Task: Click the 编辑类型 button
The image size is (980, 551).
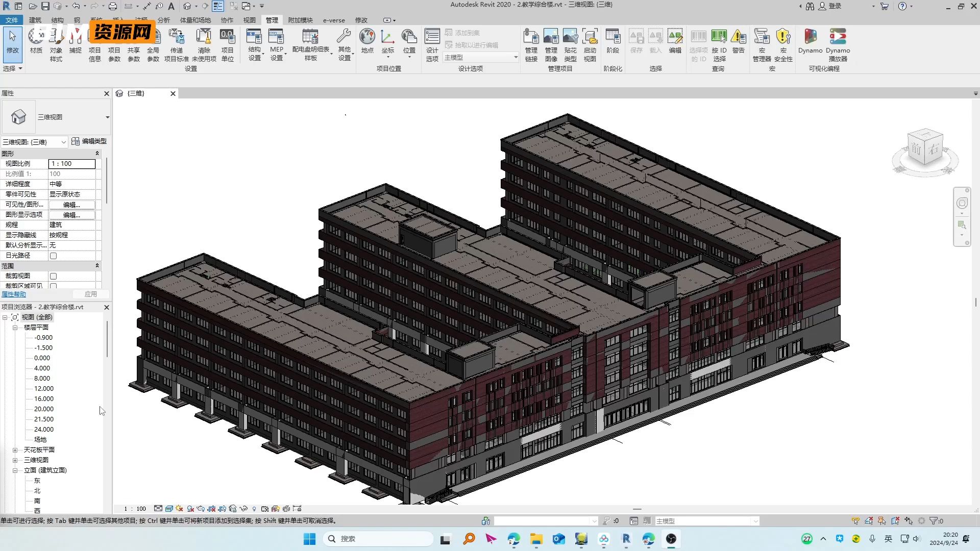Action: (x=89, y=141)
